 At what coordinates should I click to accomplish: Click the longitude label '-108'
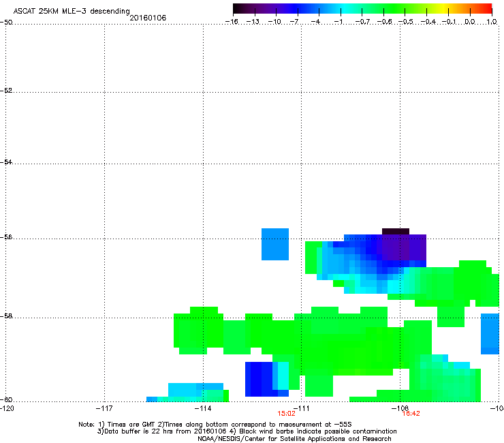(x=400, y=408)
